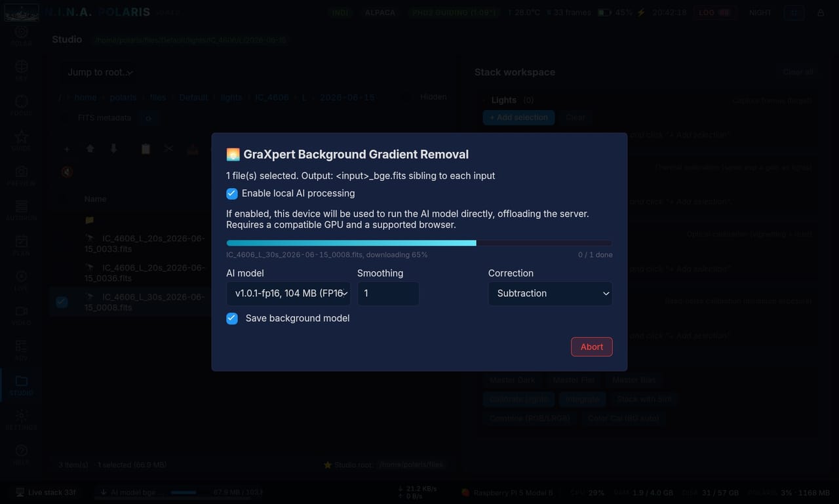Click the Clear button next to Add selection

[x=576, y=117]
